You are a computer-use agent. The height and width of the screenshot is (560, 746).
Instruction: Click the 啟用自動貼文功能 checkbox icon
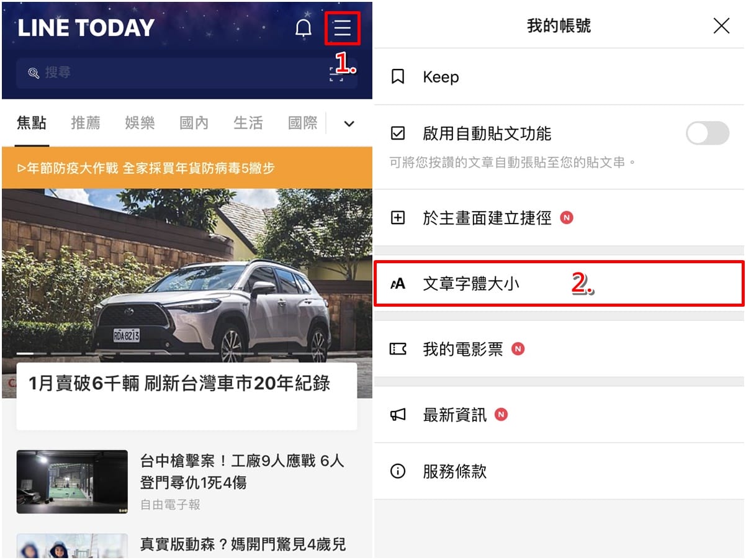[x=398, y=133]
